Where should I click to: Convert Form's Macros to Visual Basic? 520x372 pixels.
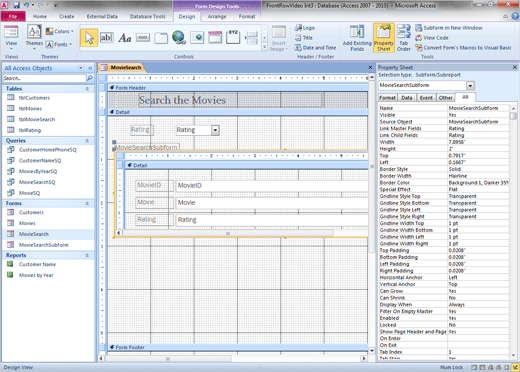tap(463, 48)
